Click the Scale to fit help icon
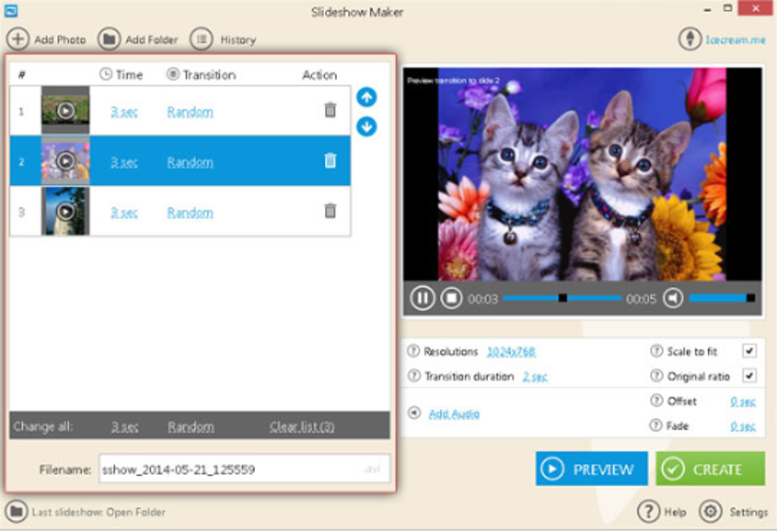This screenshot has width=777, height=532. [656, 352]
